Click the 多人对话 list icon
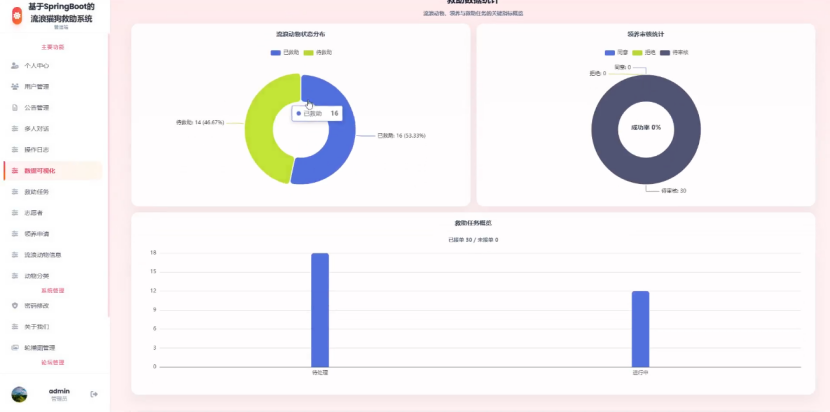The height and width of the screenshot is (412, 830). (x=15, y=129)
